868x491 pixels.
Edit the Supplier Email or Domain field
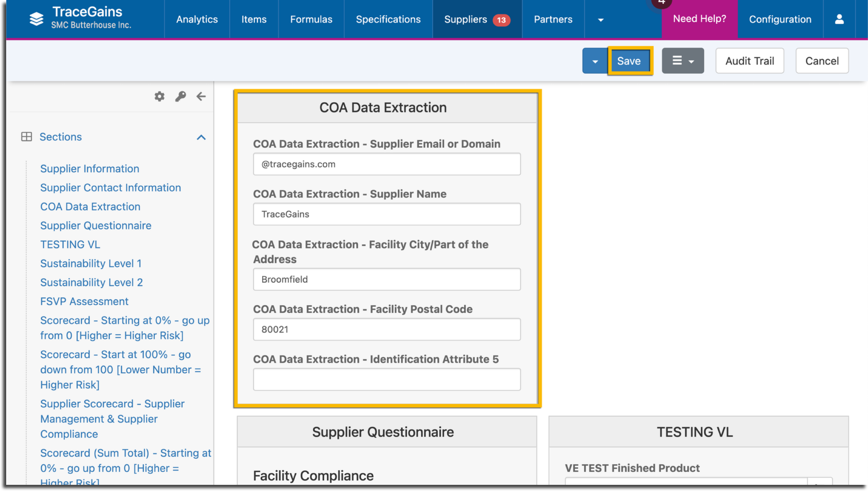[x=387, y=164]
